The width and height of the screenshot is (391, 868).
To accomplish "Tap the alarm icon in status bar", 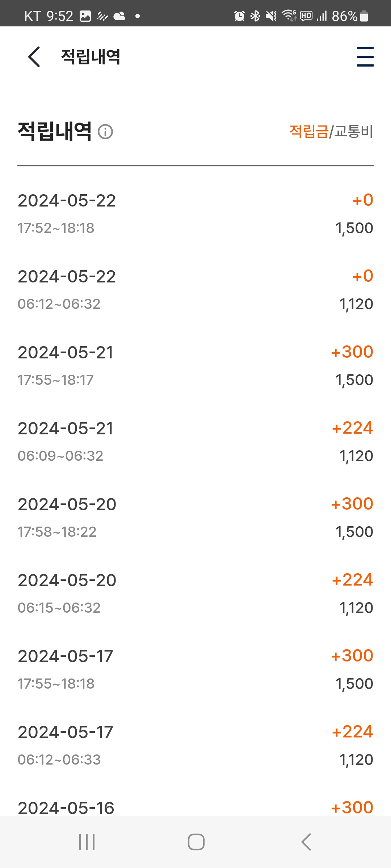I will (239, 16).
